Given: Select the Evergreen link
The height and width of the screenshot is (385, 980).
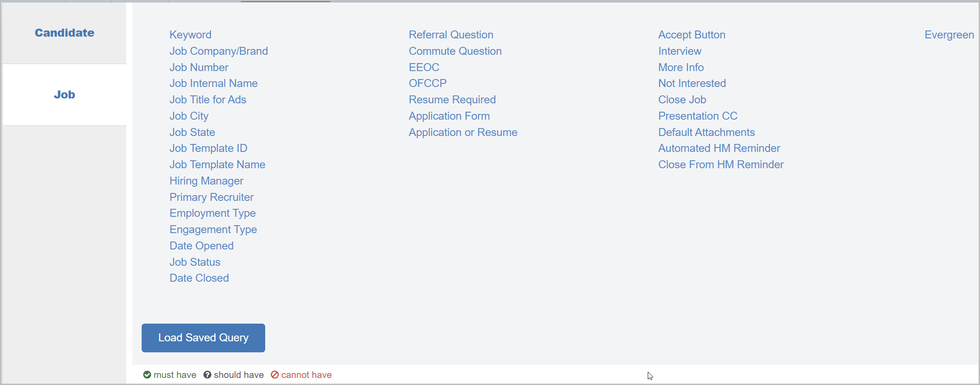Looking at the screenshot, I should (949, 35).
